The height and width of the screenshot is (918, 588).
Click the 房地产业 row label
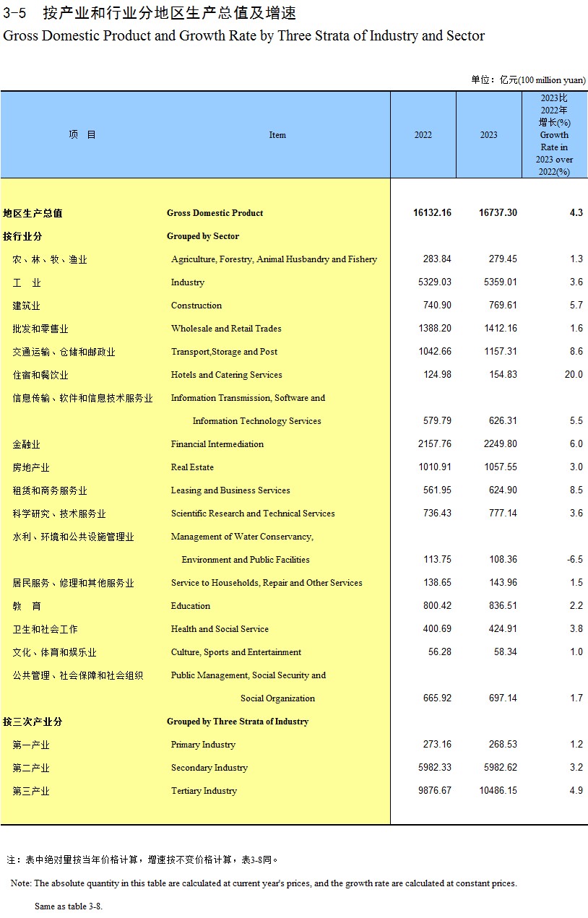point(31,467)
